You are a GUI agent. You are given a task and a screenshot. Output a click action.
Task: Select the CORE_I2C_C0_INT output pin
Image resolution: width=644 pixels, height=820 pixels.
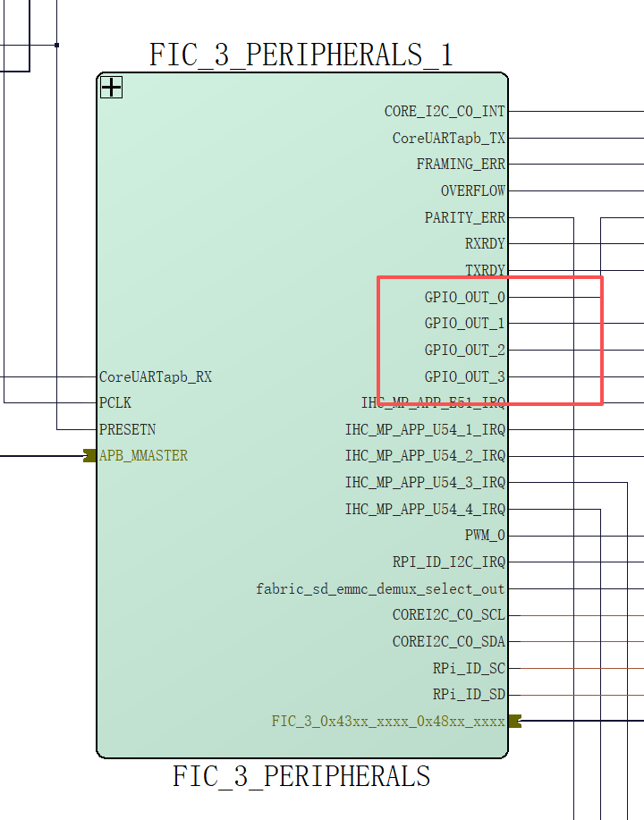tap(445, 112)
